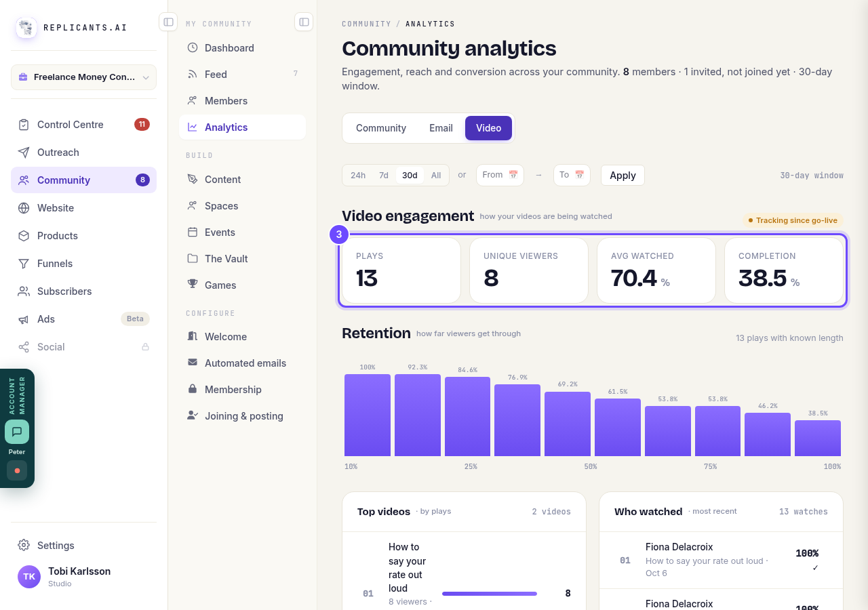Open Automated emails settings
868x610 pixels.
pyautogui.click(x=242, y=363)
